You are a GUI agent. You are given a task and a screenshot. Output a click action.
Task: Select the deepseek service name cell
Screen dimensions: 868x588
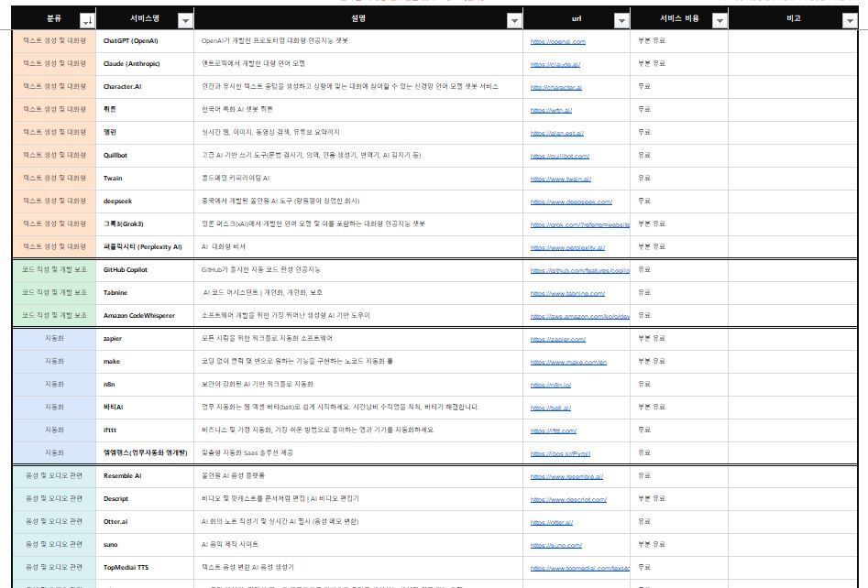pos(145,201)
